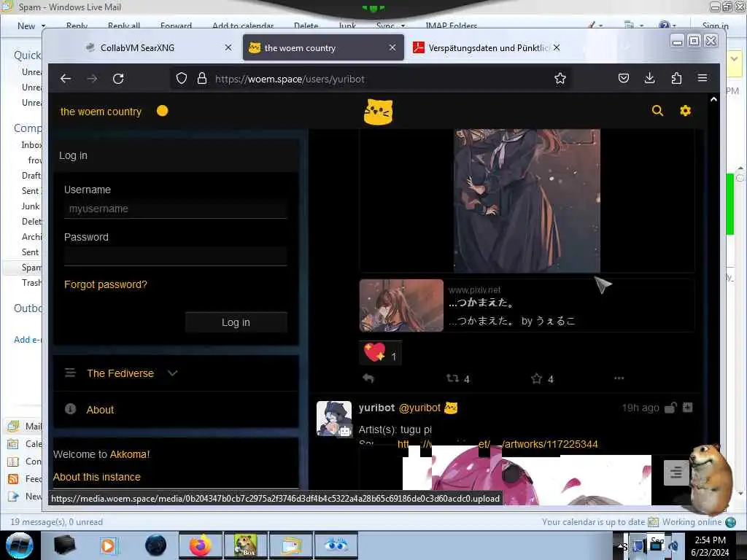The image size is (747, 560).
Task: Favorite the post with star icon
Action: coord(536,378)
